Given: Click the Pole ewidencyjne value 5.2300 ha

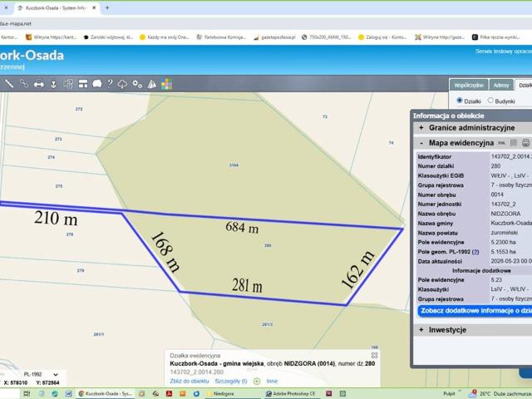Looking at the screenshot, I should pos(503,242).
